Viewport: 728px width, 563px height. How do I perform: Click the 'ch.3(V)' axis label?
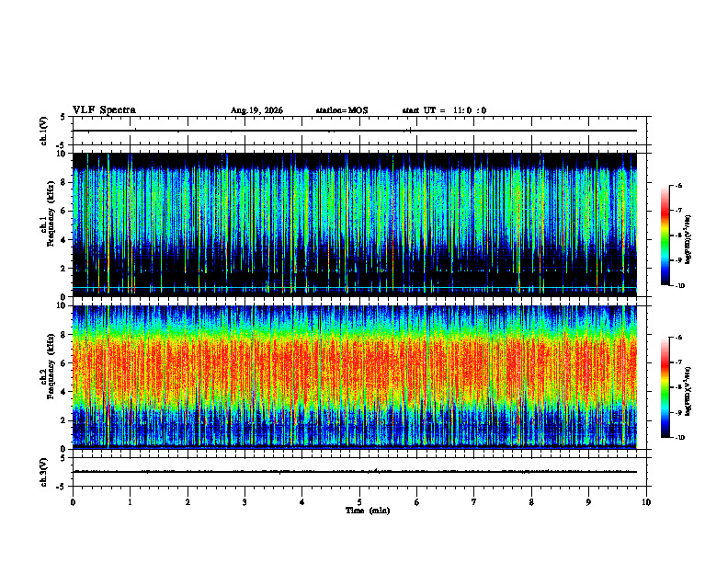coord(43,472)
